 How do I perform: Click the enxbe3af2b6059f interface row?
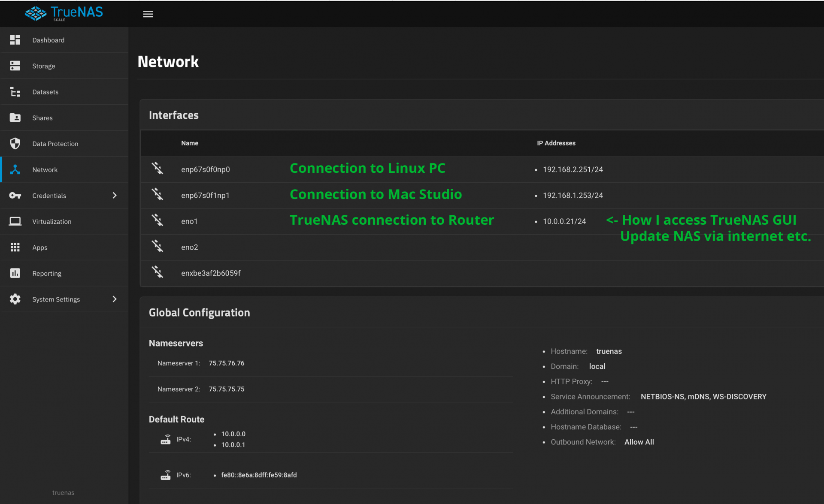482,273
